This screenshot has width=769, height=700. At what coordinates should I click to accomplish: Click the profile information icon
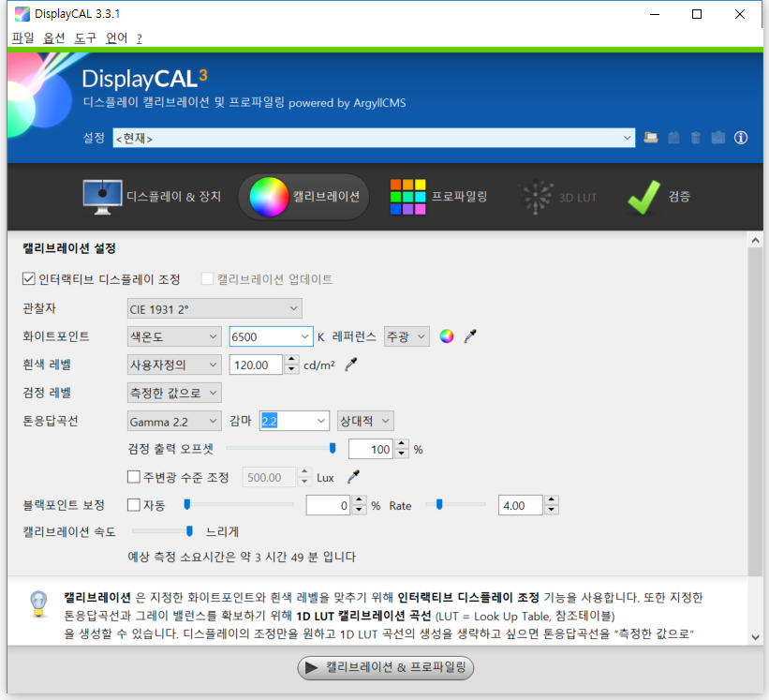741,138
